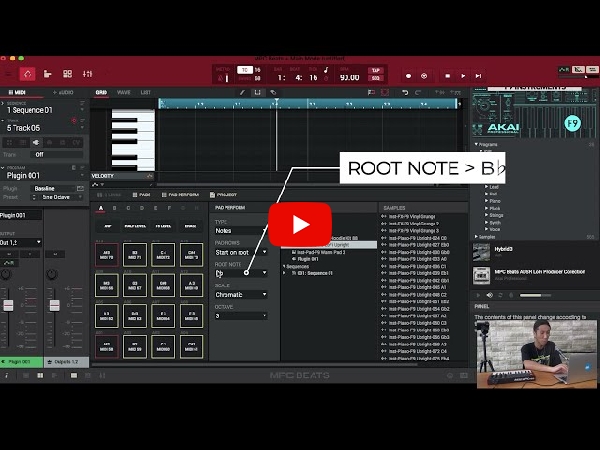This screenshot has width=600, height=450.
Task: Click the Stop button in transport
Action: (448, 76)
